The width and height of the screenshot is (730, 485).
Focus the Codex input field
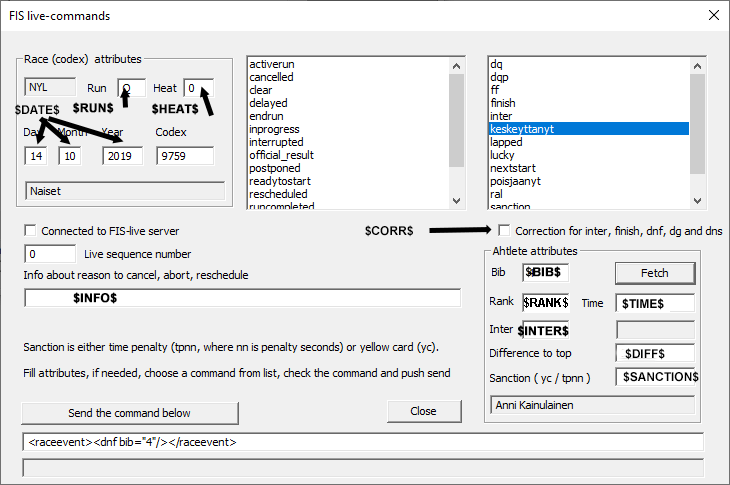point(185,156)
